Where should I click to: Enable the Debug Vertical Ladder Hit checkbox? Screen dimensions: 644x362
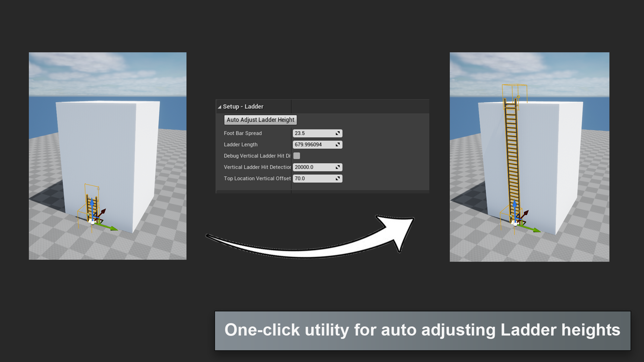coord(297,156)
